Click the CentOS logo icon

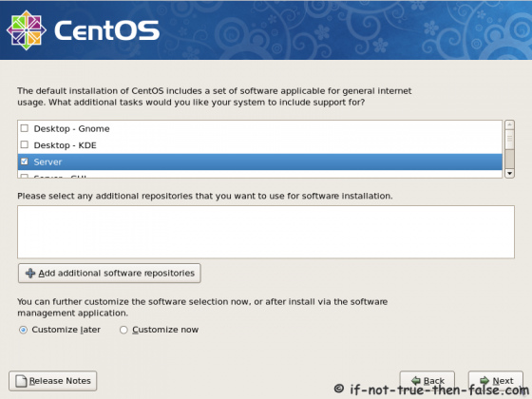[27, 30]
